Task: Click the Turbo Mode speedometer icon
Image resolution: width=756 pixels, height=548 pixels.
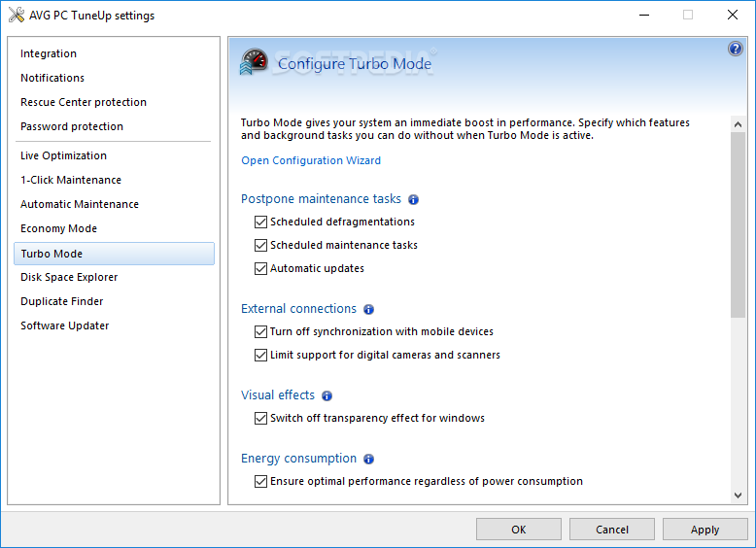Action: pyautogui.click(x=254, y=61)
